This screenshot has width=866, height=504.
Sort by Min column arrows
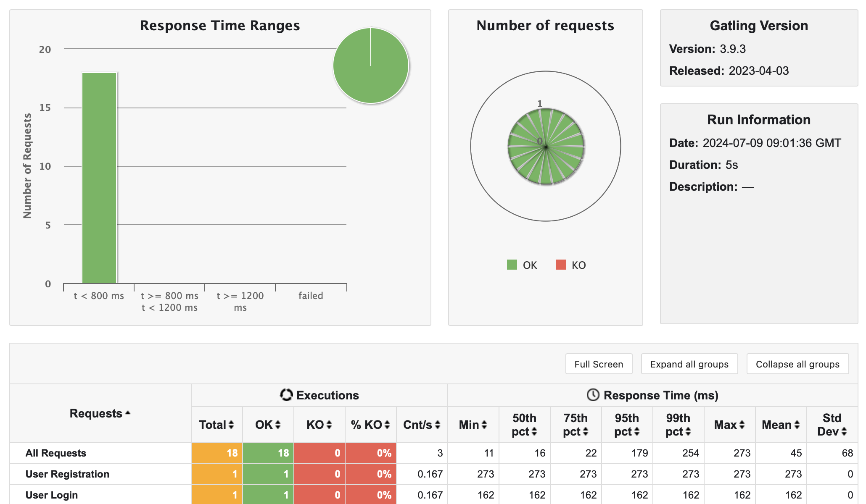[x=484, y=425]
